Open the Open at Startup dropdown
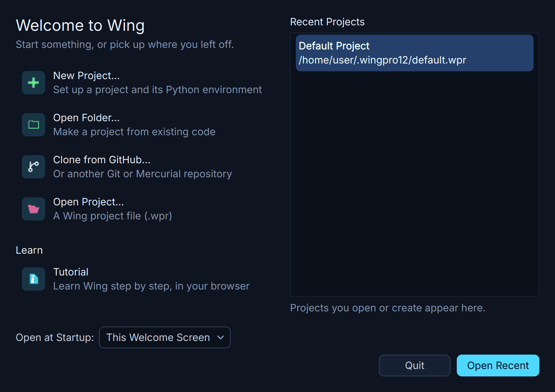 (x=165, y=337)
